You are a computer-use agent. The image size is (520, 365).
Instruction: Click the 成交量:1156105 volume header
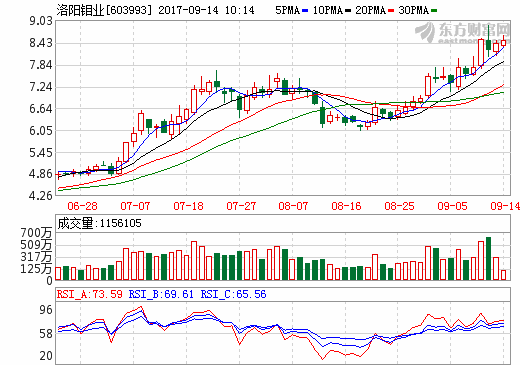coord(99,223)
